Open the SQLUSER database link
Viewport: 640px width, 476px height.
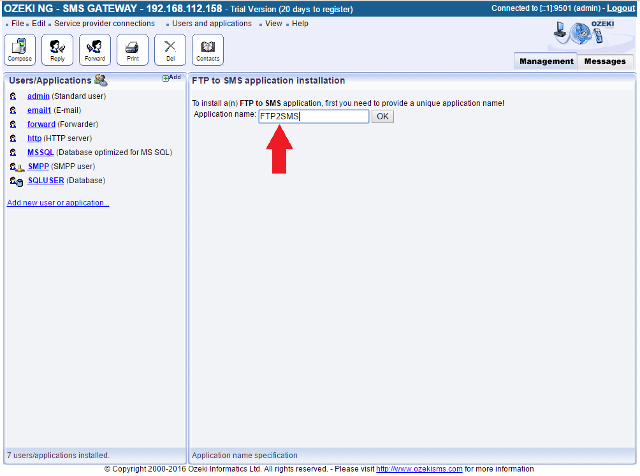(x=46, y=180)
